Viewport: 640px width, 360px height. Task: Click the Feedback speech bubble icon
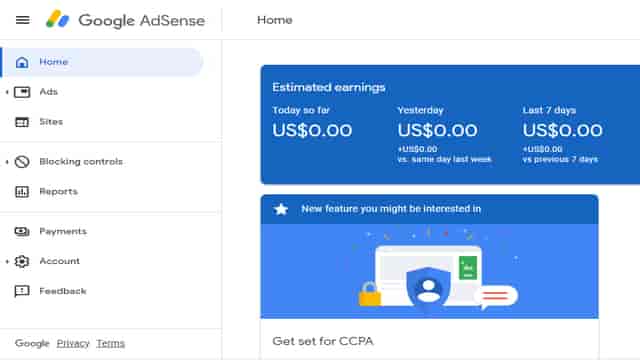(x=22, y=291)
